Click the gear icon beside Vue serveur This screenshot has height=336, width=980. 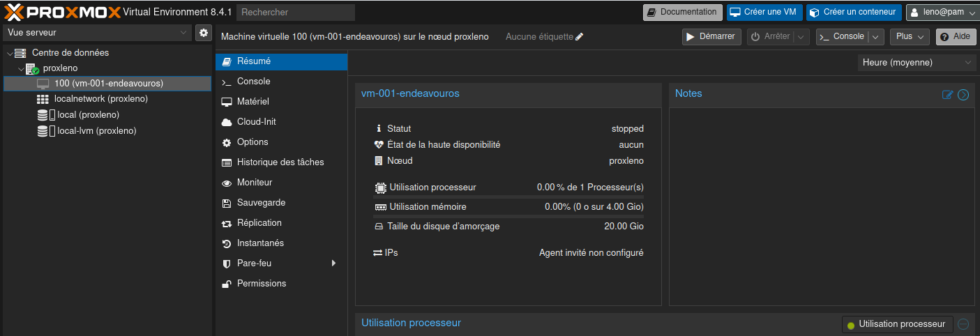point(204,33)
